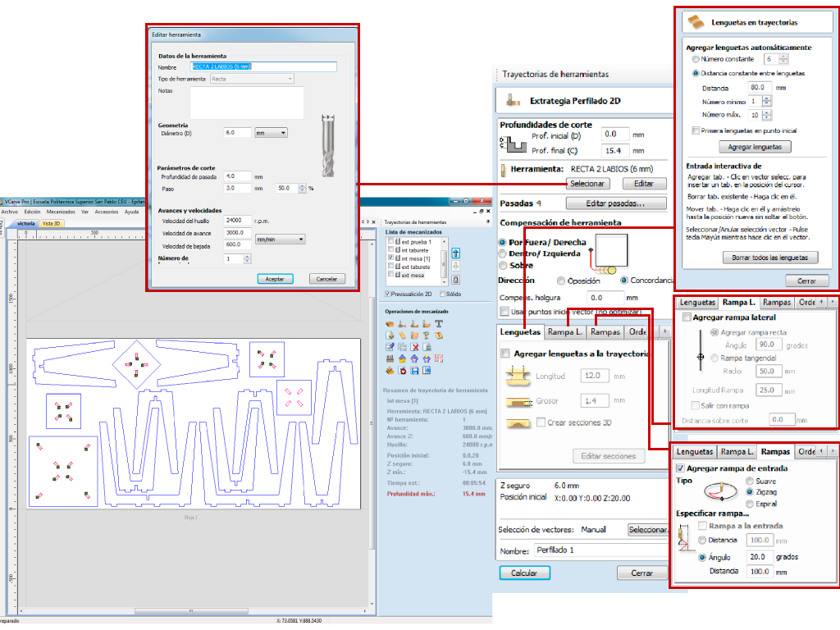
Task: Open the mm/min feed units dropdown
Action: pos(281,240)
